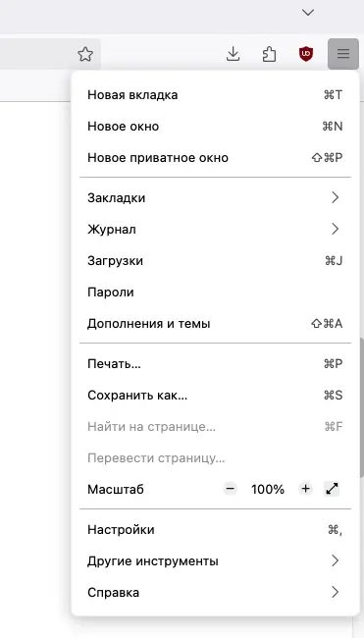
Task: Click the zoom in plus button
Action: (x=305, y=489)
